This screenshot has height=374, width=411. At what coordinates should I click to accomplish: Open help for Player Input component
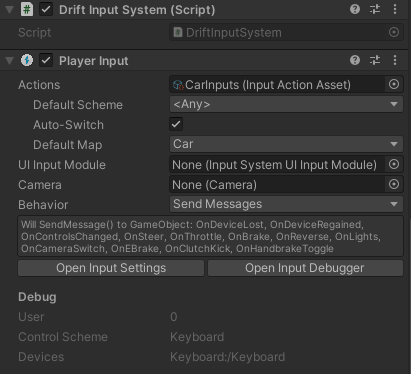coord(355,60)
